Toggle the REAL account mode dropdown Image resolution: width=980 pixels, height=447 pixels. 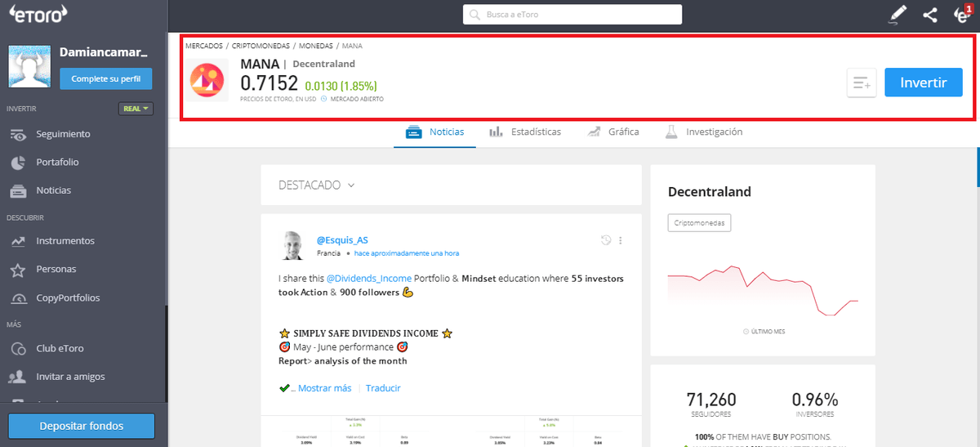pos(136,109)
